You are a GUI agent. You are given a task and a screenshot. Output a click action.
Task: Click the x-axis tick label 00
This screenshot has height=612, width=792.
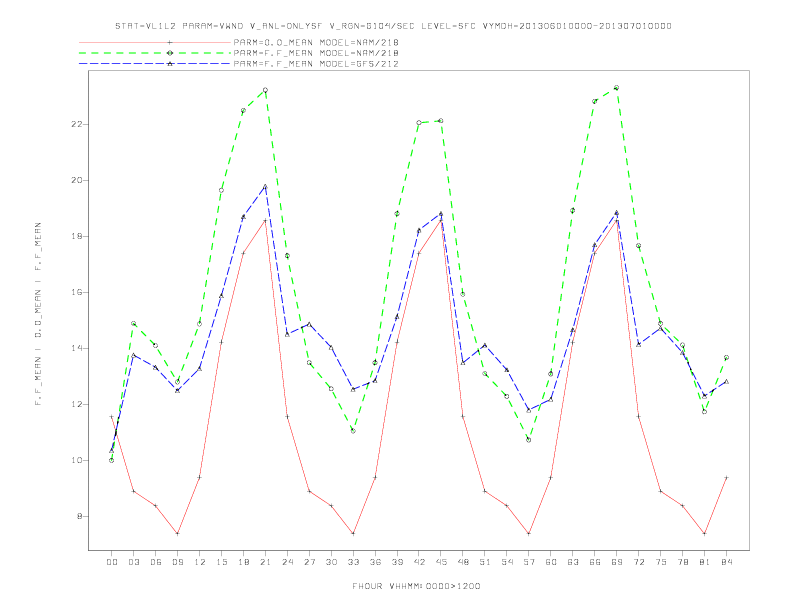coord(112,562)
